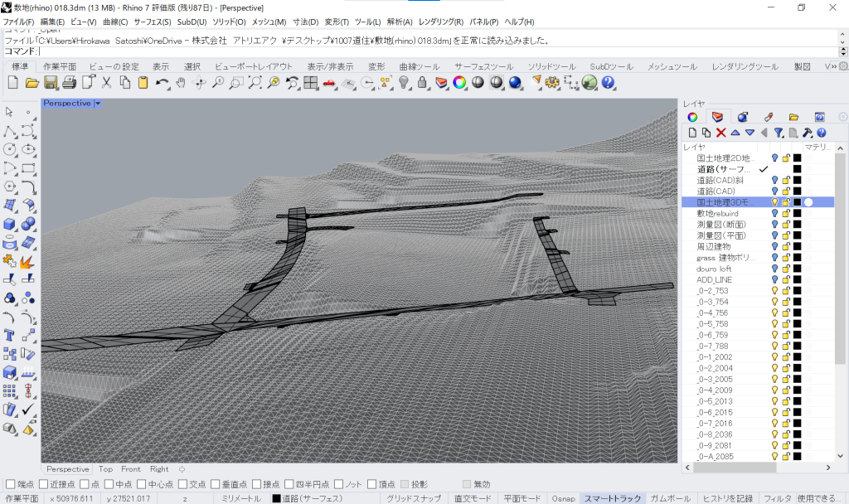The height and width of the screenshot is (504, 849).
Task: Click the New Layer icon in layer panel
Action: point(692,133)
